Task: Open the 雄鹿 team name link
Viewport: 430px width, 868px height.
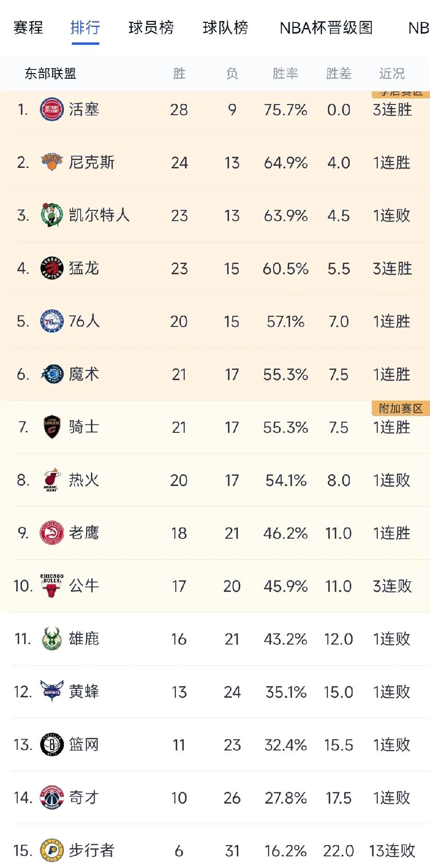Action: [x=84, y=639]
